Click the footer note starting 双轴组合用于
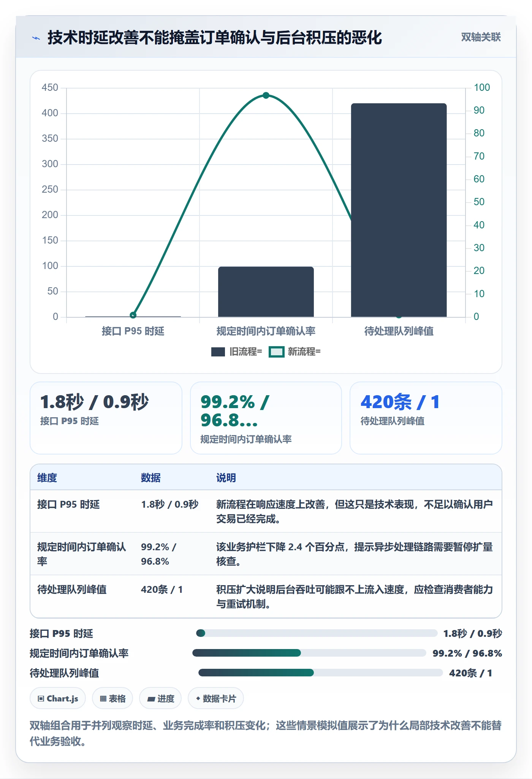 (x=266, y=733)
